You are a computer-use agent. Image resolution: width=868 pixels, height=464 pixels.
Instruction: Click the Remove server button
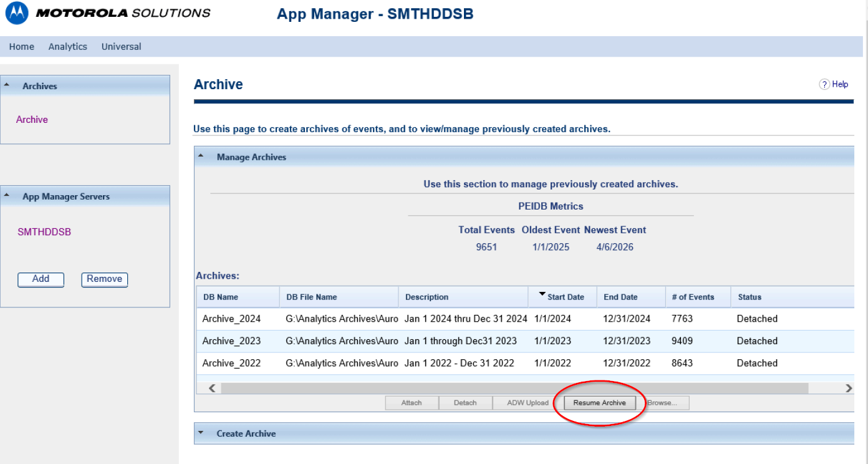tap(105, 279)
